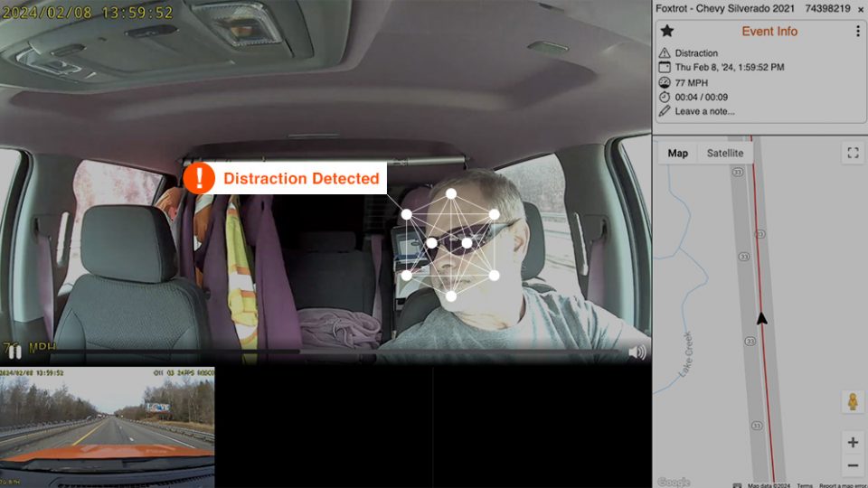Click the stopwatch icon beside 00:04 / 00:09

click(665, 97)
